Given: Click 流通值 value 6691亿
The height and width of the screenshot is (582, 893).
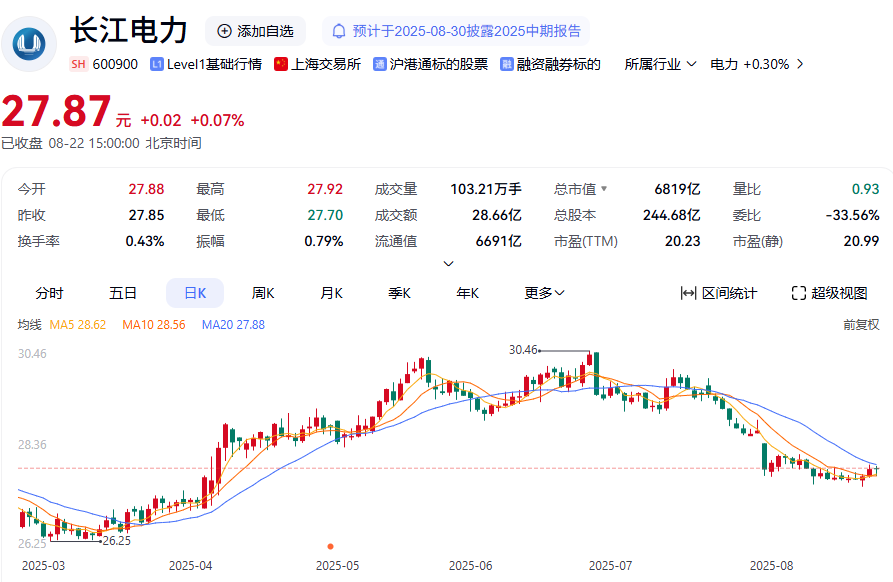Looking at the screenshot, I should pyautogui.click(x=498, y=241).
